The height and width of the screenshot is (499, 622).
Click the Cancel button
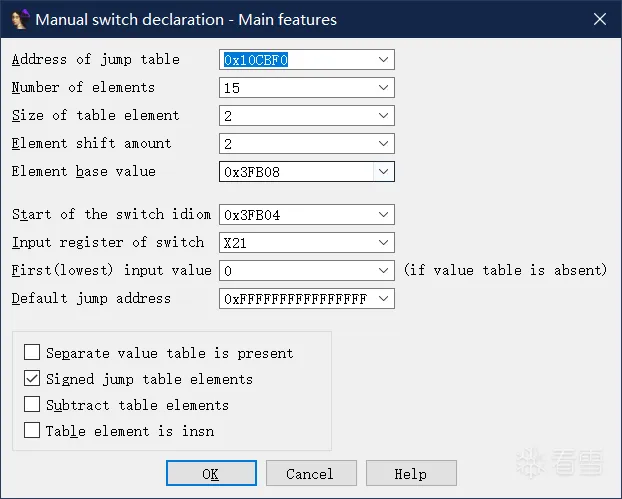pyautogui.click(x=311, y=473)
